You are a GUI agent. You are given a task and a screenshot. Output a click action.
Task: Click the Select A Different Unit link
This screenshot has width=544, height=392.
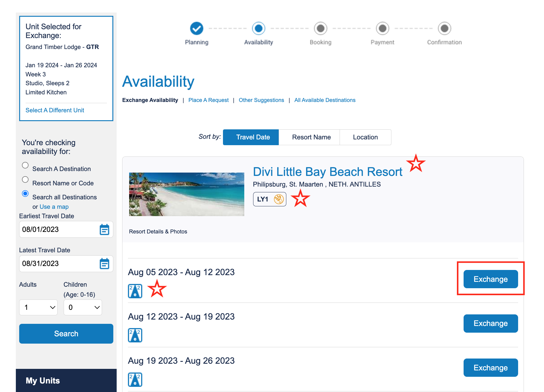pyautogui.click(x=55, y=110)
